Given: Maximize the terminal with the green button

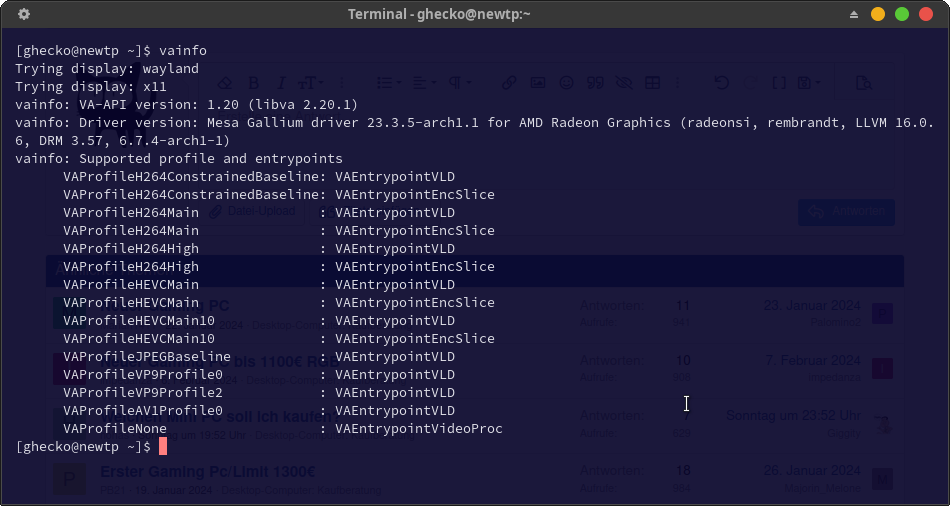Looking at the screenshot, I should point(902,14).
